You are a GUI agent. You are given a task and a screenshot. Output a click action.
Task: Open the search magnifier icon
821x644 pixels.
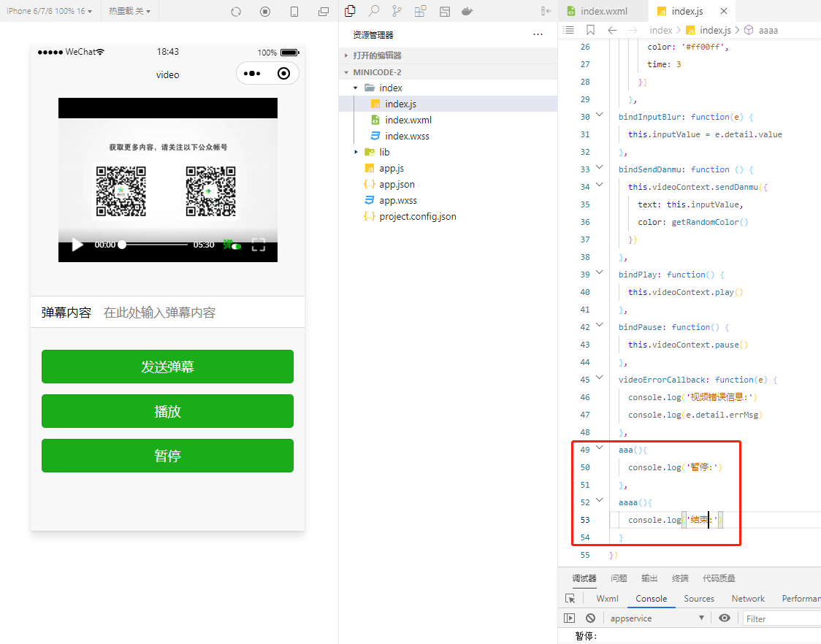pos(374,10)
